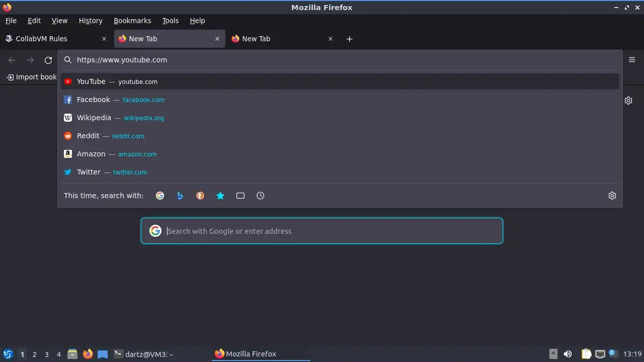
Task: Click Import bookmarks toolbar button
Action: tap(32, 77)
